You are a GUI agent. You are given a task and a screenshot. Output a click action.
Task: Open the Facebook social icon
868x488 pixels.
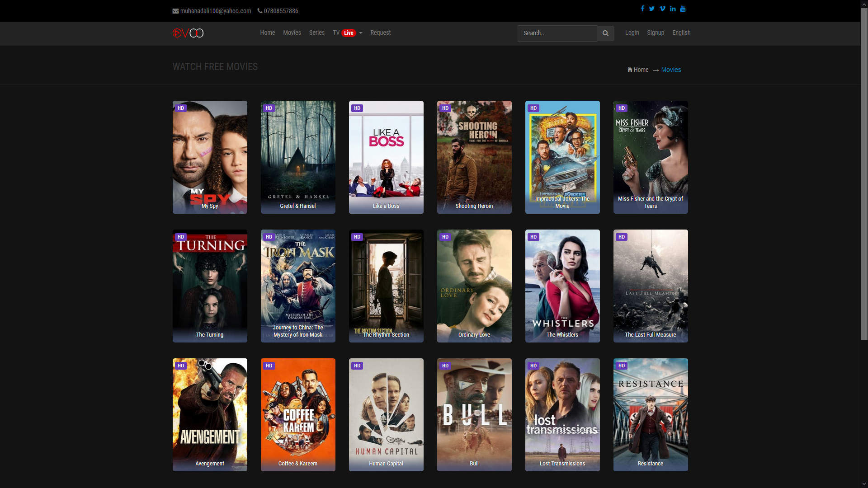click(x=642, y=9)
